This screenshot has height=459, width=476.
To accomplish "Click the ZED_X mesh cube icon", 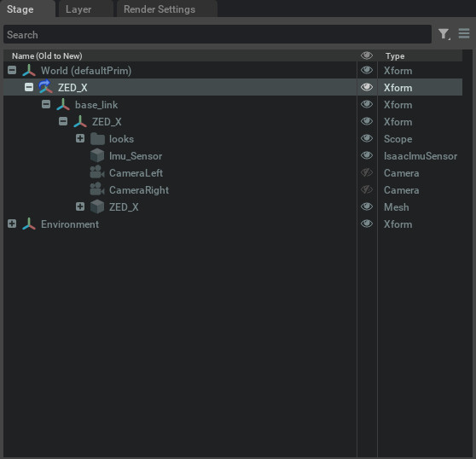I will 97,206.
